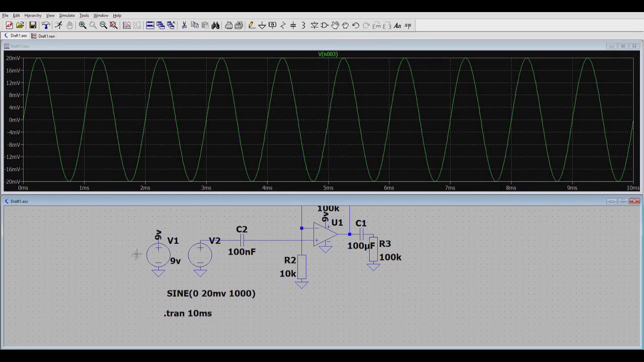This screenshot has width=644, height=362.
Task: Open the Window menu
Action: click(x=101, y=16)
